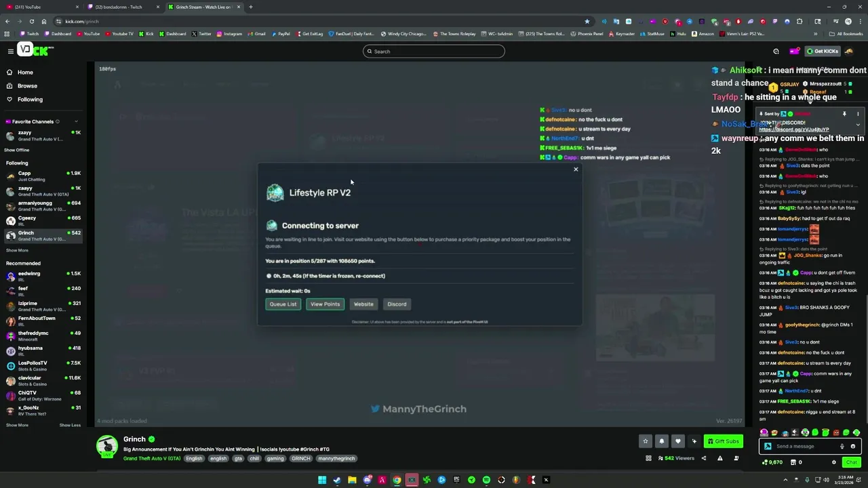Open pinned message three-dot menu
868x488 pixels.
pyautogui.click(x=857, y=114)
